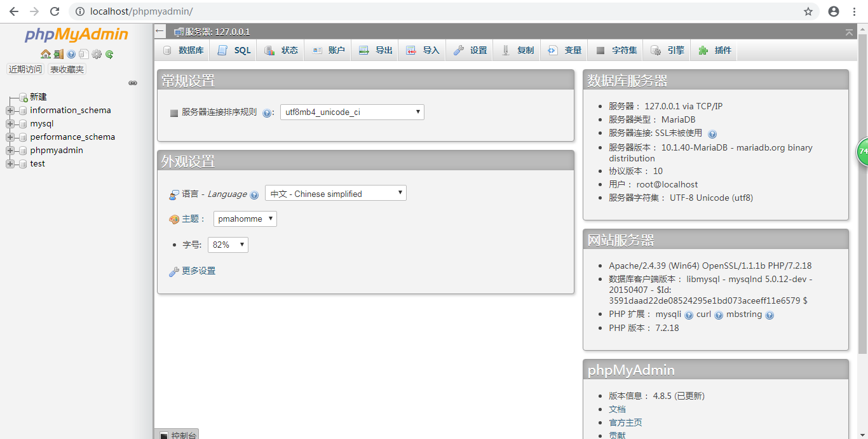Click the browser address bar URL
Image resolution: width=868 pixels, height=439 pixels.
coord(142,11)
